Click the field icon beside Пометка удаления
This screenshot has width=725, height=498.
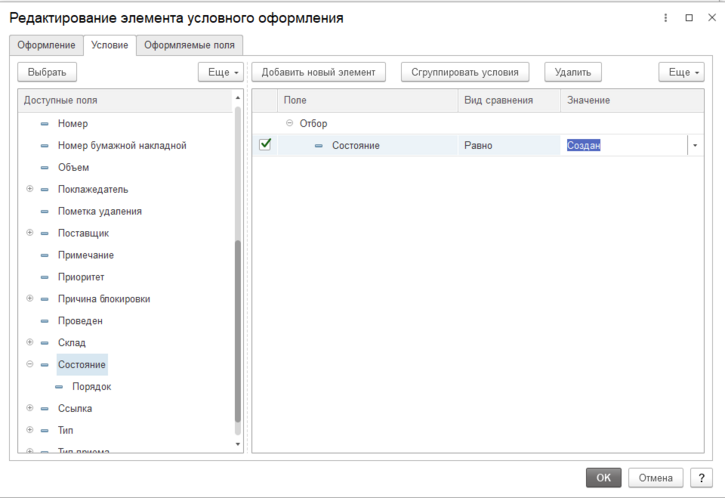(x=44, y=212)
